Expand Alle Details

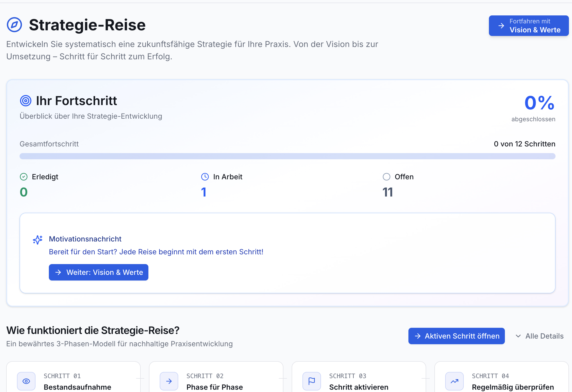pos(540,336)
